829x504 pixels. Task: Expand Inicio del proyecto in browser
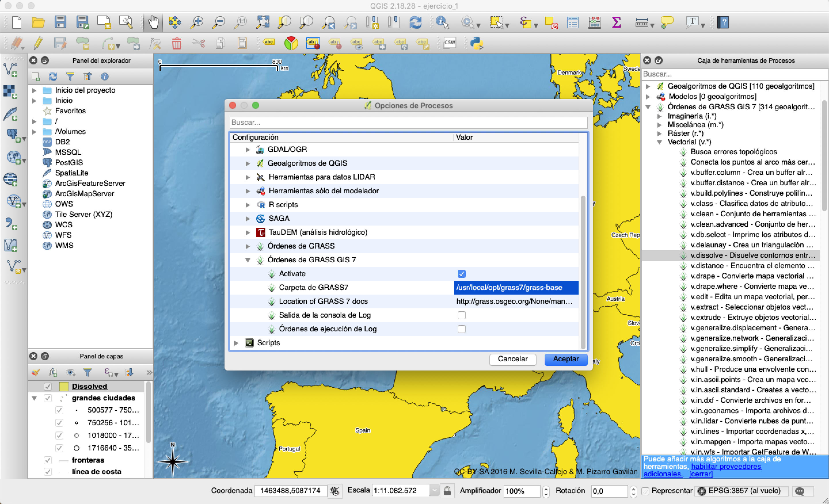point(34,90)
